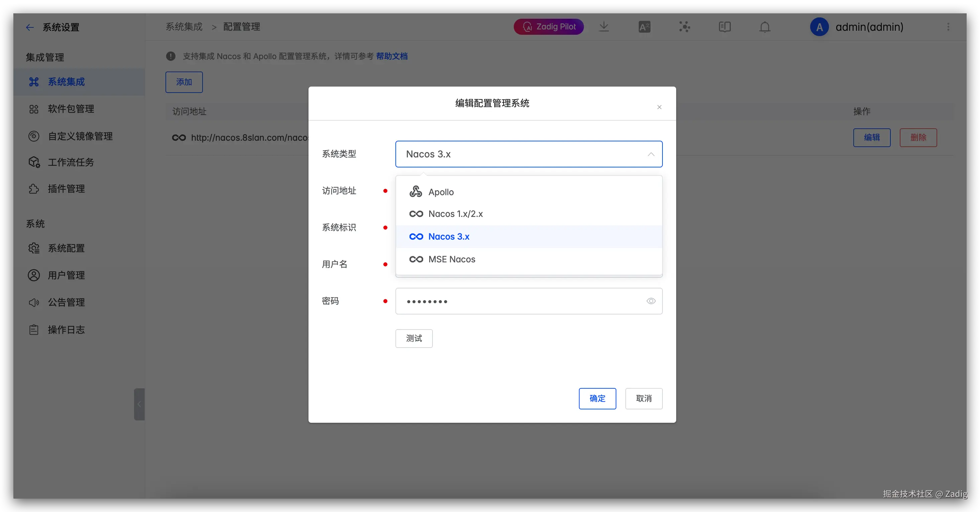Click the back arrow beside 系统设置
Screen dimensions: 980x512
[x=30, y=27]
